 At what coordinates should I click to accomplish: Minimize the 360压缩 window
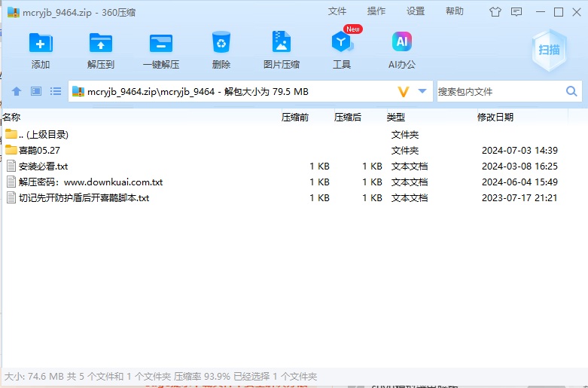click(x=541, y=12)
